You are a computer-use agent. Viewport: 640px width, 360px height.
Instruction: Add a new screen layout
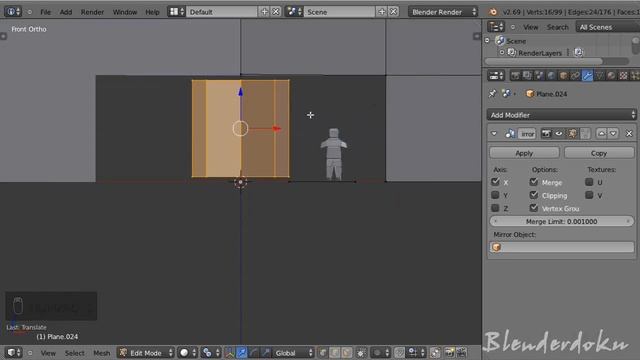[x=264, y=12]
